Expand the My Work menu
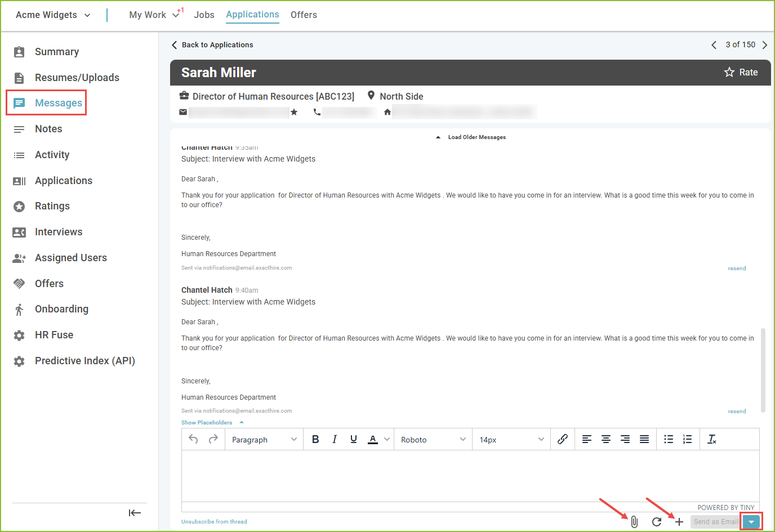775x532 pixels. coord(154,15)
